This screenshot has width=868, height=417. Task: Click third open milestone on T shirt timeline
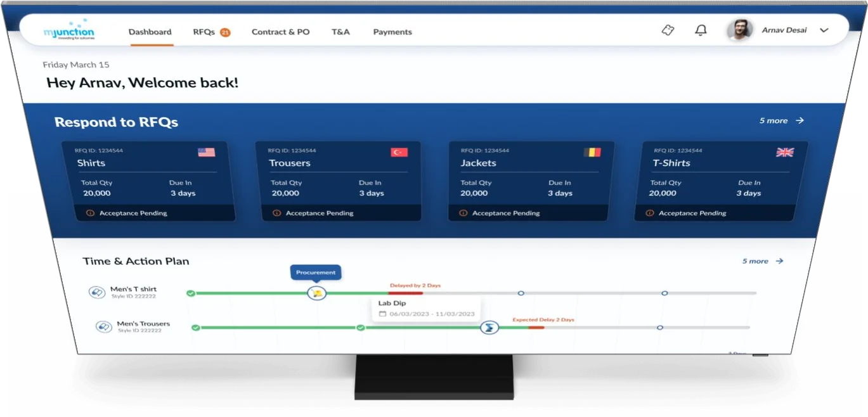pos(521,293)
